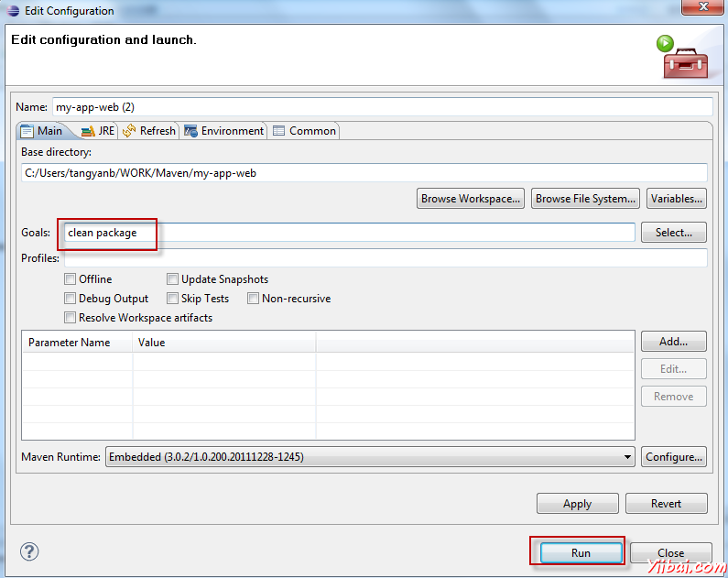Focus the Profiles input field
Image resolution: width=728 pixels, height=578 pixels.
[385, 258]
